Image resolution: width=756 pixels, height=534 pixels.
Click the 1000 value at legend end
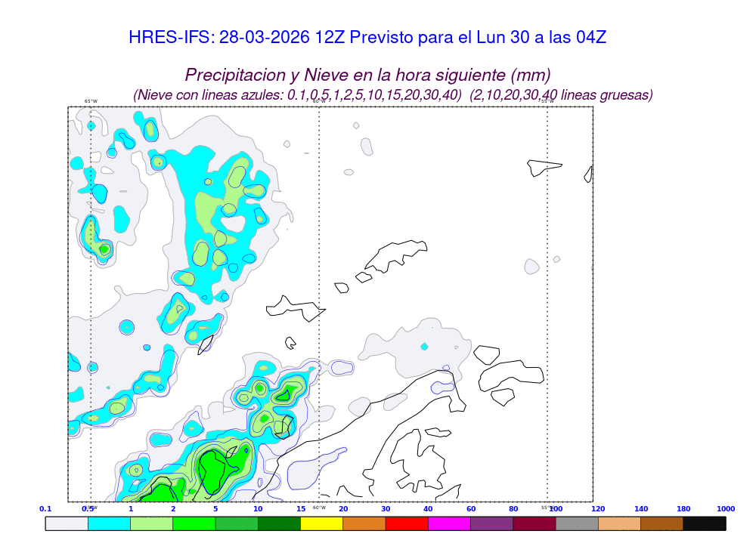(x=726, y=509)
